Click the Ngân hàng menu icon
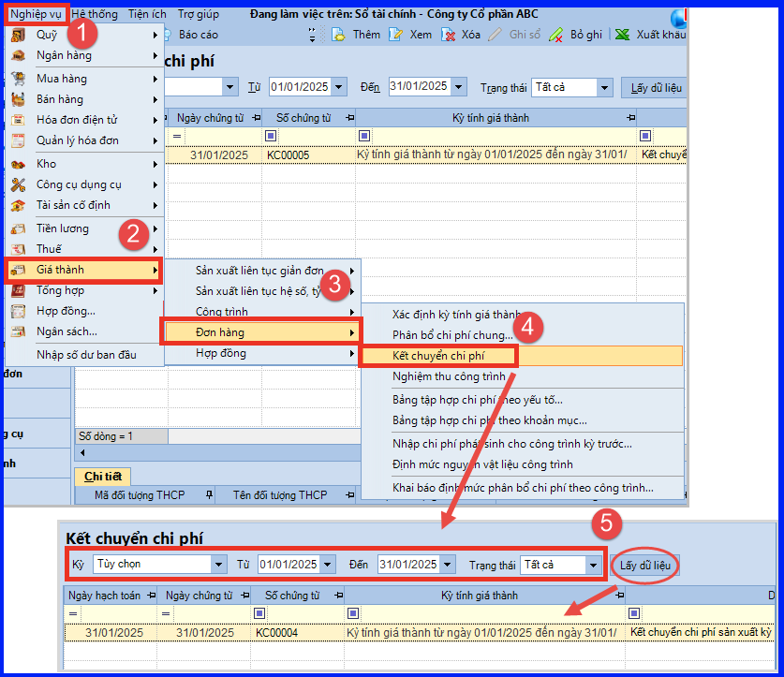Viewport: 784px width, 677px height. pos(18,55)
